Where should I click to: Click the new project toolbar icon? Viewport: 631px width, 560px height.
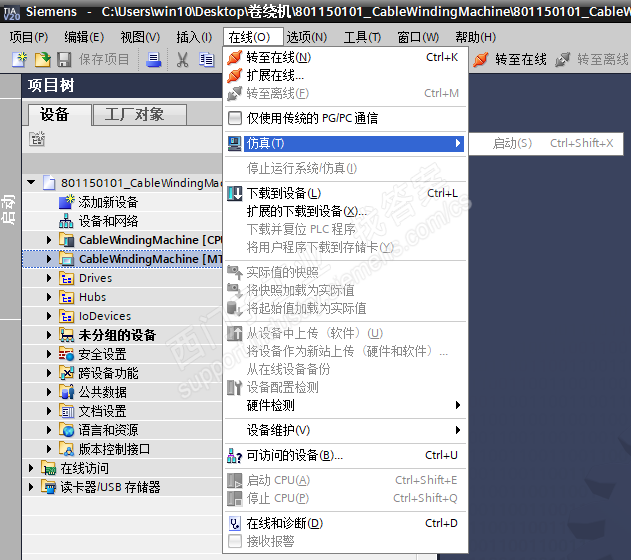point(19,59)
